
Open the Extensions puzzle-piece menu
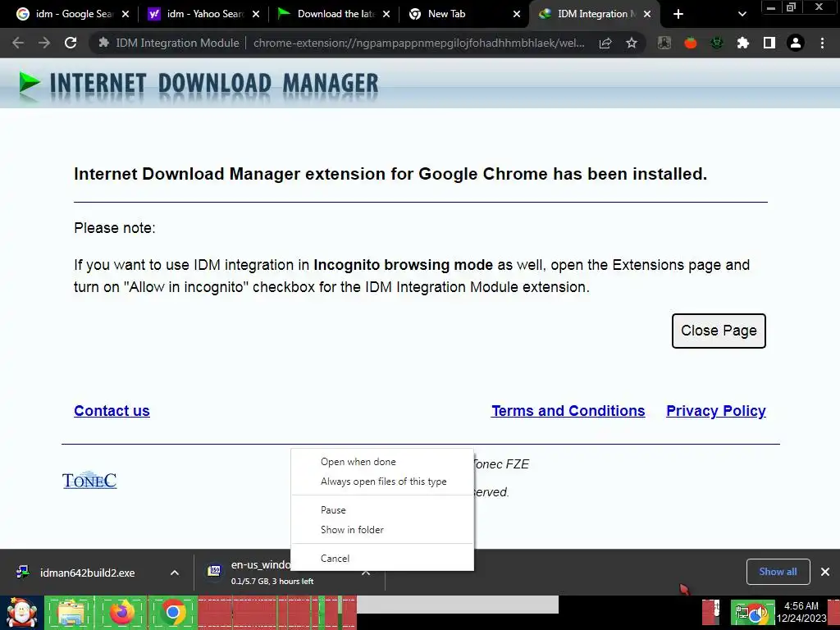743,43
